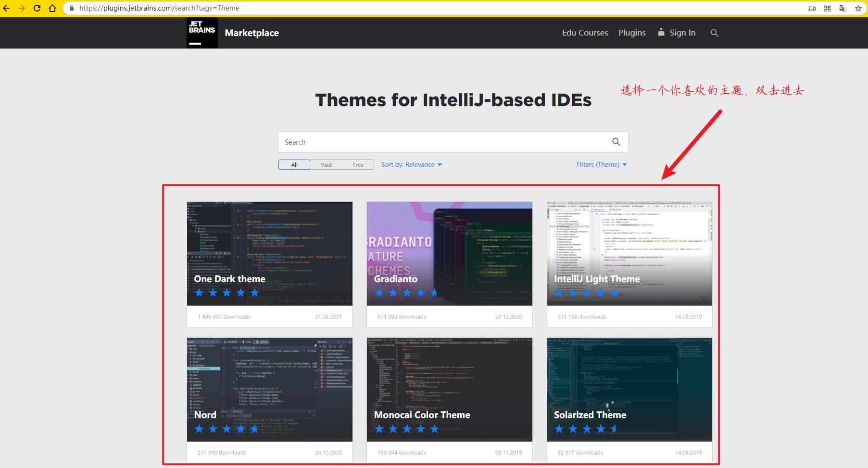Viewport: 868px width, 468px height.
Task: Click the translate page icon
Action: tap(843, 8)
